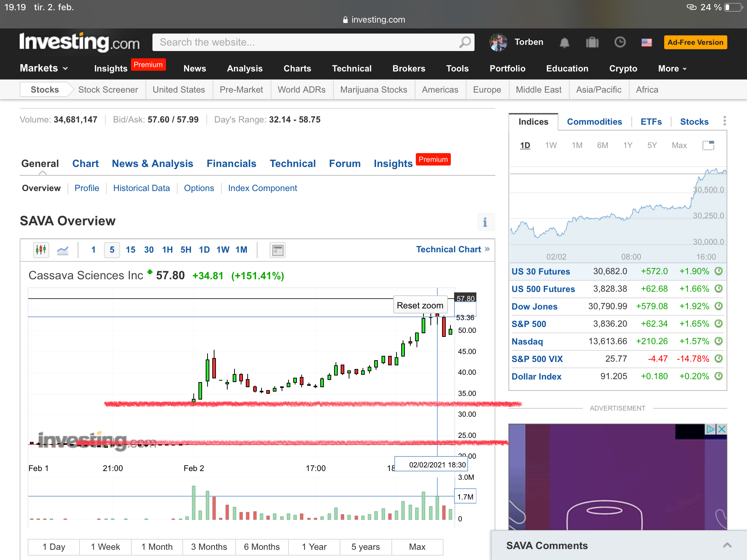Open Marijuana Stocks in sub-navigation
Screen dimensions: 747x560
(373, 90)
